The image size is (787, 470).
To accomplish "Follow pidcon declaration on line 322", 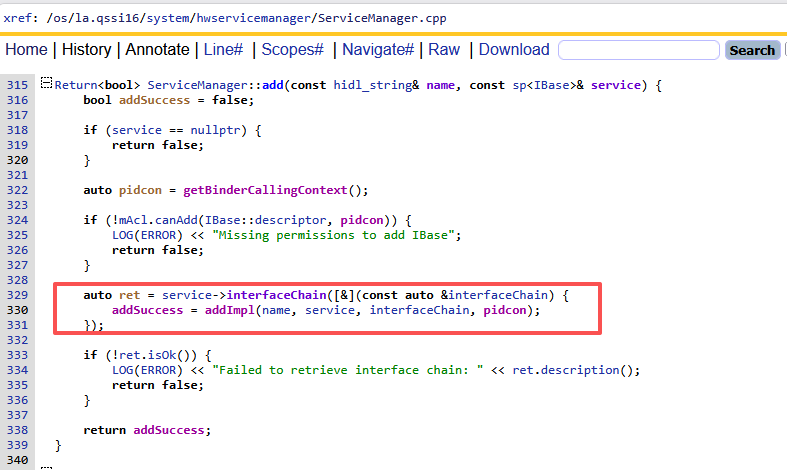I will [141, 190].
